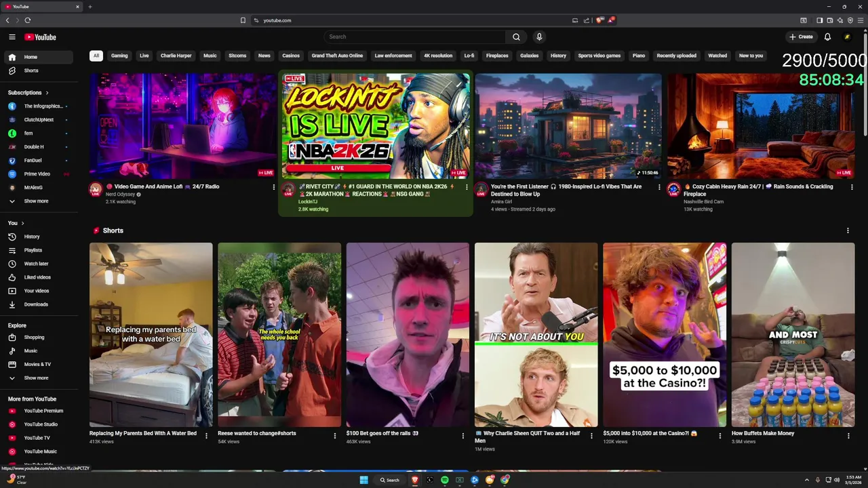The width and height of the screenshot is (868, 488).
Task: Open options for $100 Bet goes off the rails
Action: pos(463,436)
